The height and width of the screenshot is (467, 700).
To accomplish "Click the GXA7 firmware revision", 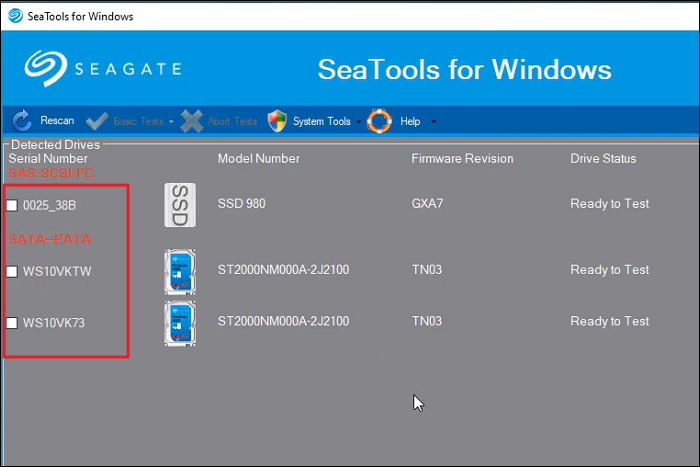I will (x=427, y=204).
